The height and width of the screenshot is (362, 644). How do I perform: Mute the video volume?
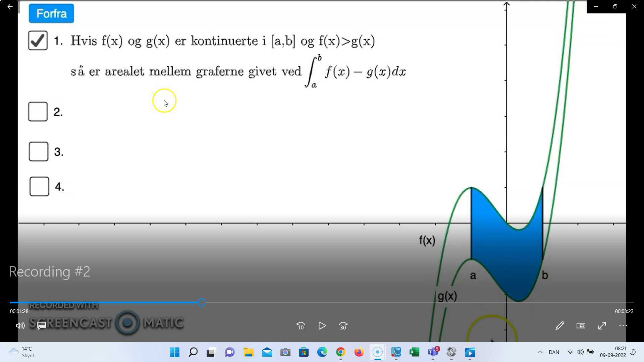click(x=20, y=326)
